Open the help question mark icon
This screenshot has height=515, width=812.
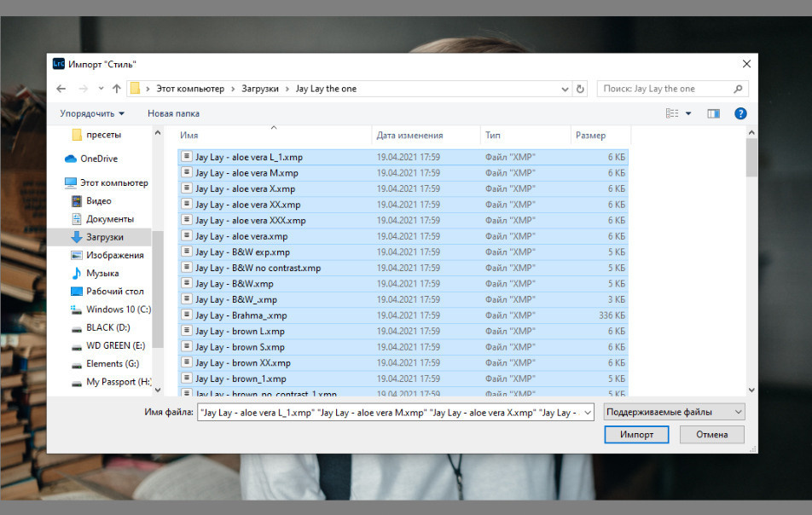(x=740, y=113)
